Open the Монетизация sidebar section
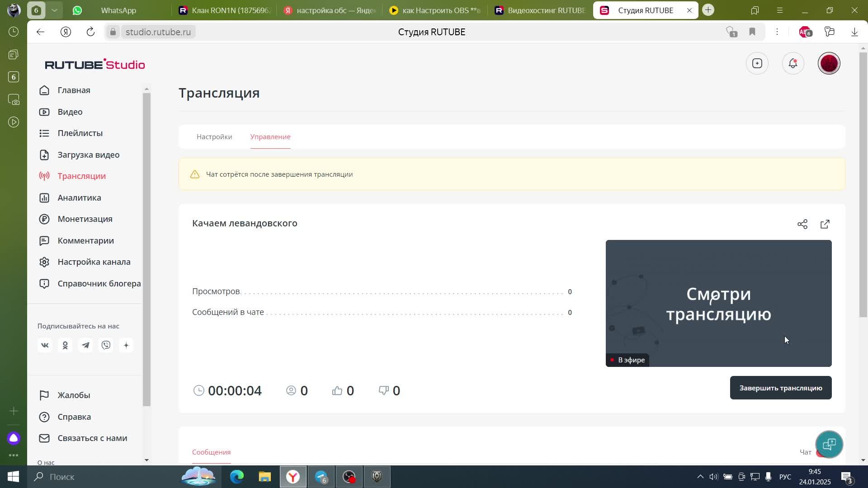This screenshot has height=488, width=868. pos(75,219)
